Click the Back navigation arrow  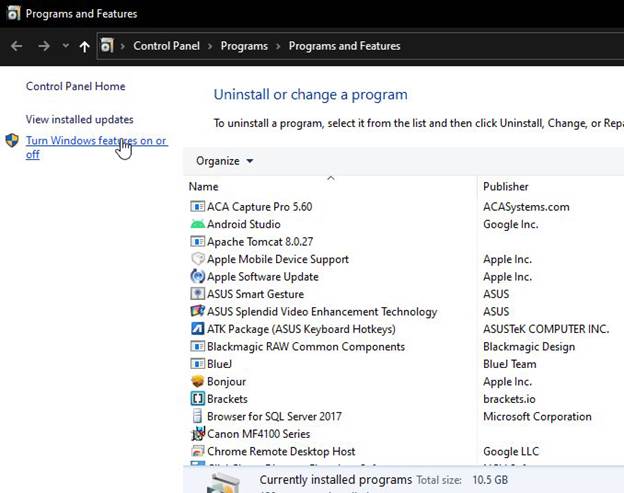[x=16, y=46]
